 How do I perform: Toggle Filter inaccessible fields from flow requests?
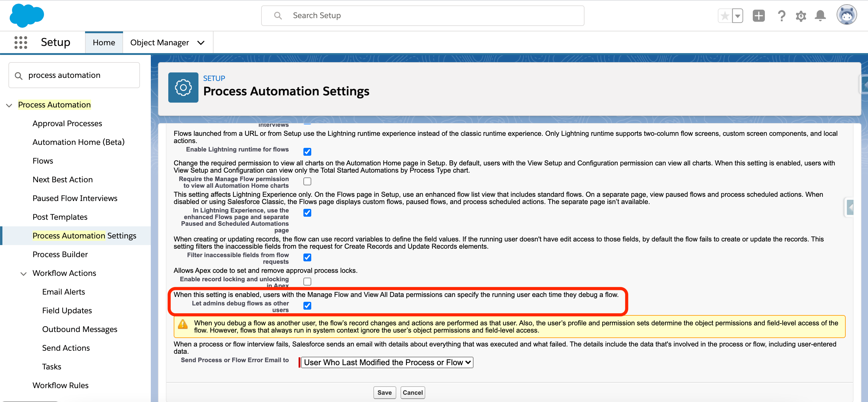(x=307, y=258)
